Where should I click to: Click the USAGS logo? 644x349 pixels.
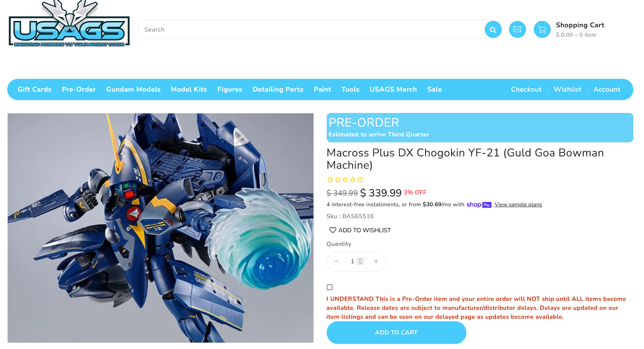coord(69,24)
